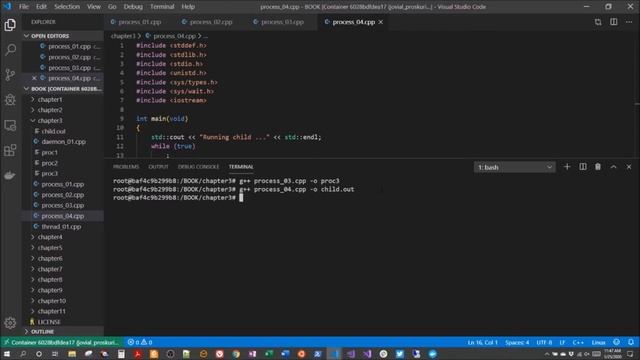Open the Windows Start menu
Image resolution: width=640 pixels, height=360 pixels.
click(x=7, y=354)
